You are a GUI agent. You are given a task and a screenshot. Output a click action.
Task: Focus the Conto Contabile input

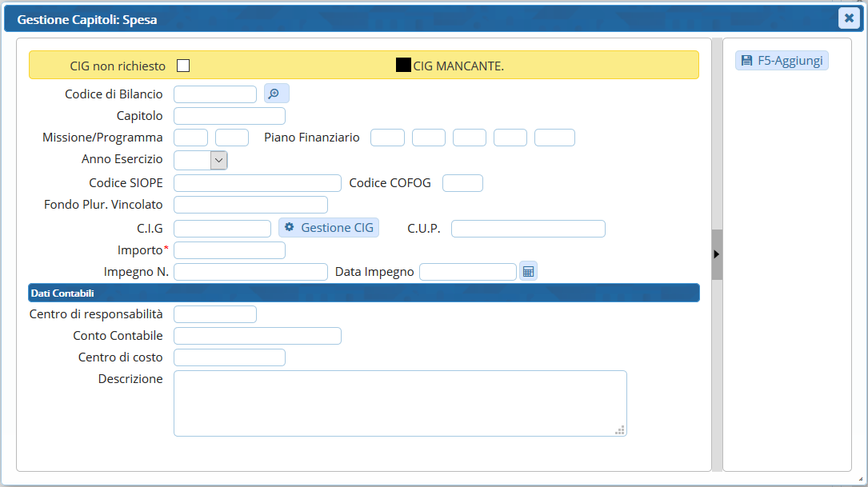point(257,336)
